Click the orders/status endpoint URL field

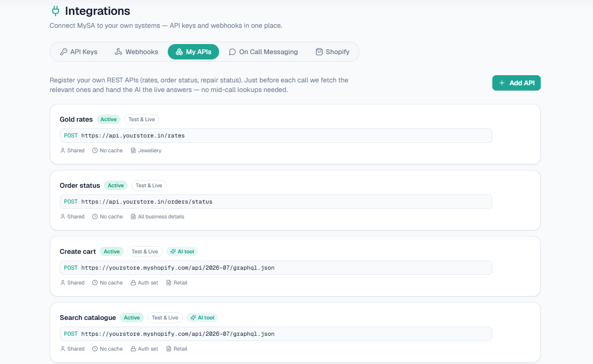click(276, 202)
